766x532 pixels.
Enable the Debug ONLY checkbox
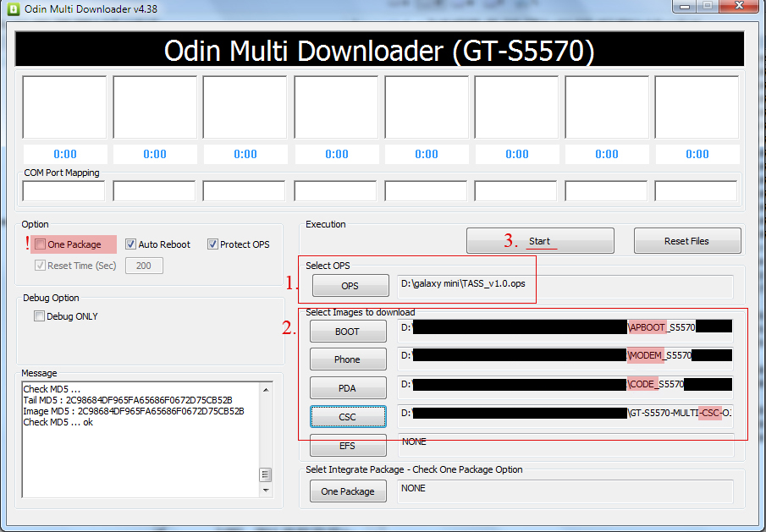(40, 316)
